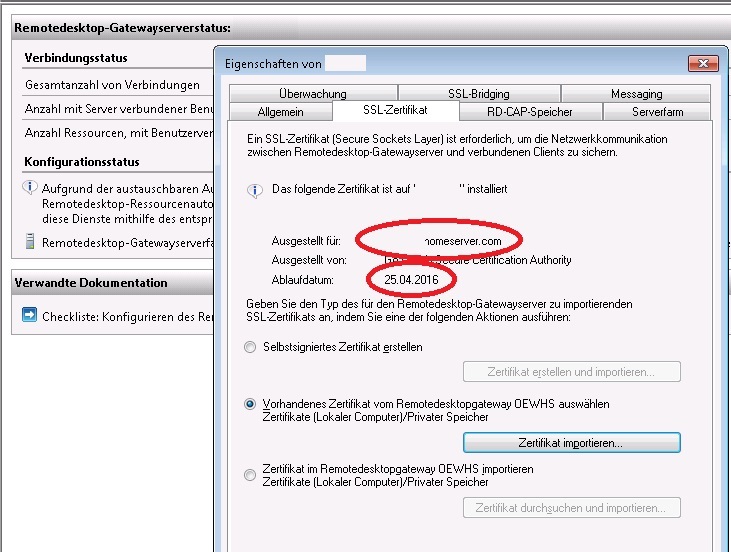Image resolution: width=731 pixels, height=552 pixels.
Task: Select Selbstsigniertes Zertifikat erstellen radio button
Action: tap(250, 347)
